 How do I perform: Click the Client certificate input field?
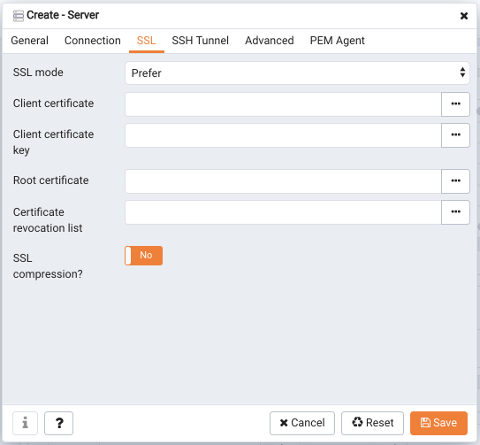(283, 104)
